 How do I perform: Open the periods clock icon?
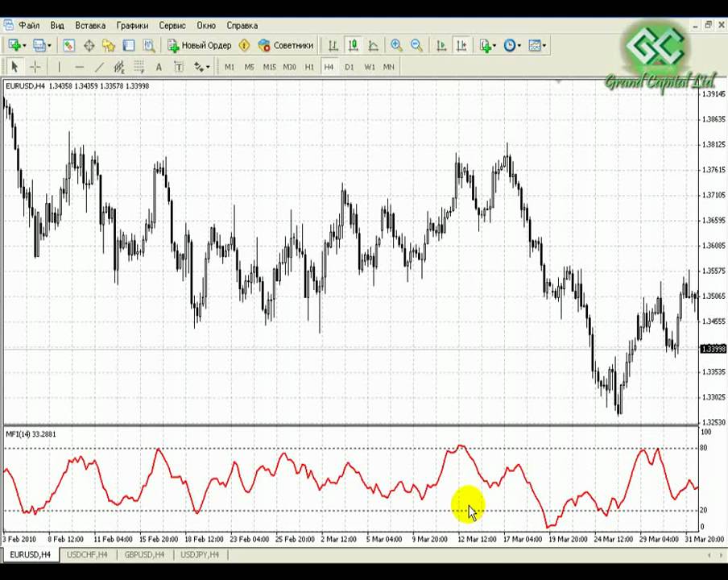coord(510,45)
